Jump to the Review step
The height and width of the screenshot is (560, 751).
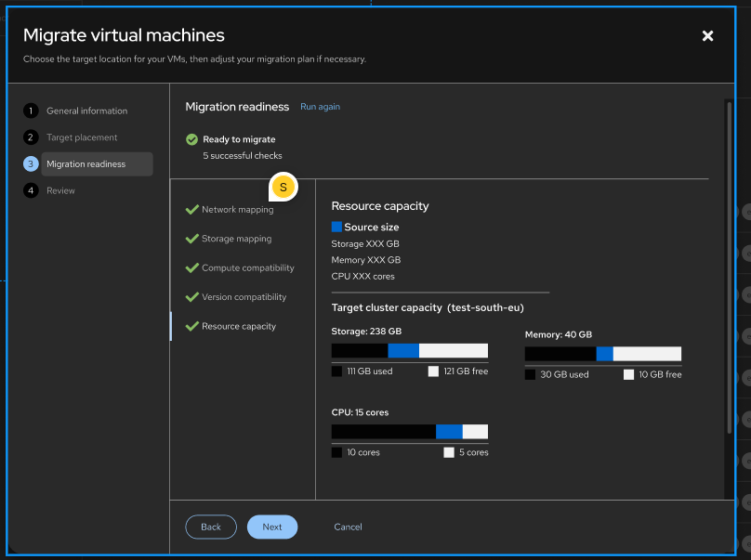pyautogui.click(x=60, y=190)
